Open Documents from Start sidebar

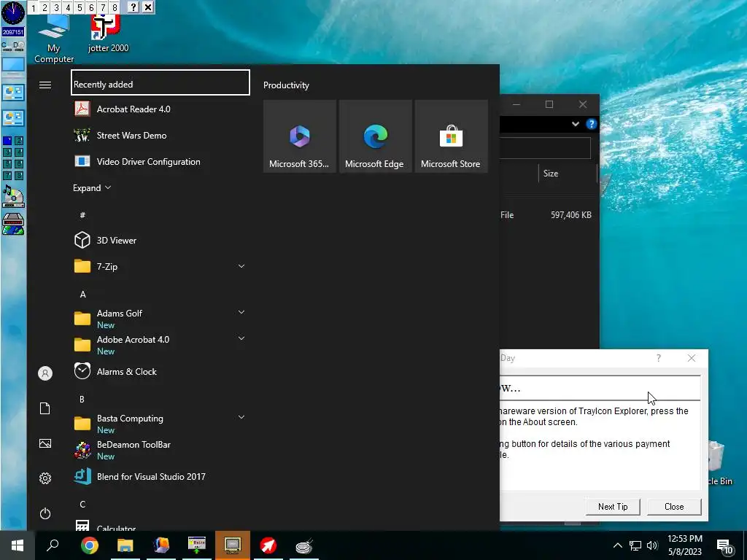click(45, 408)
